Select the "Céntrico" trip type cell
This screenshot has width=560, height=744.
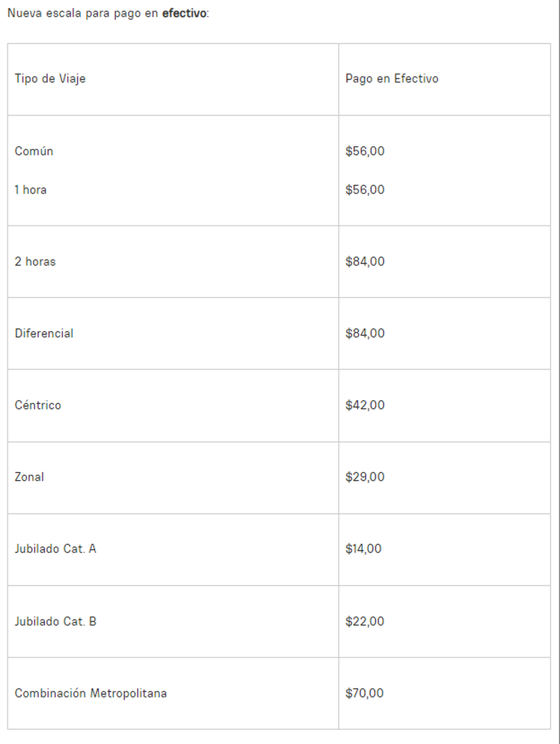click(38, 405)
